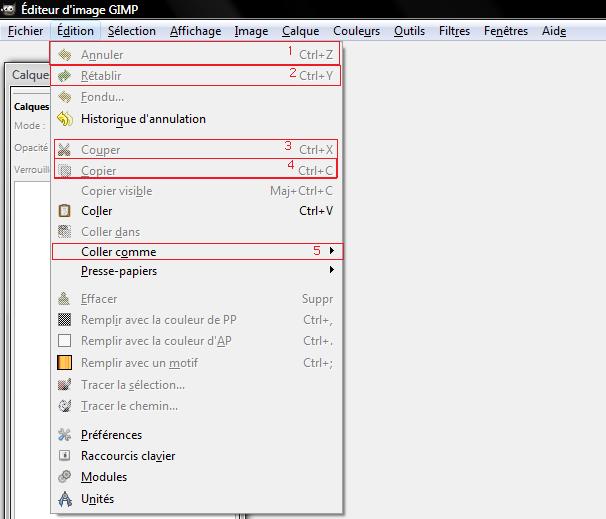Open the Fichier menu
606x519 pixels.
tap(26, 31)
